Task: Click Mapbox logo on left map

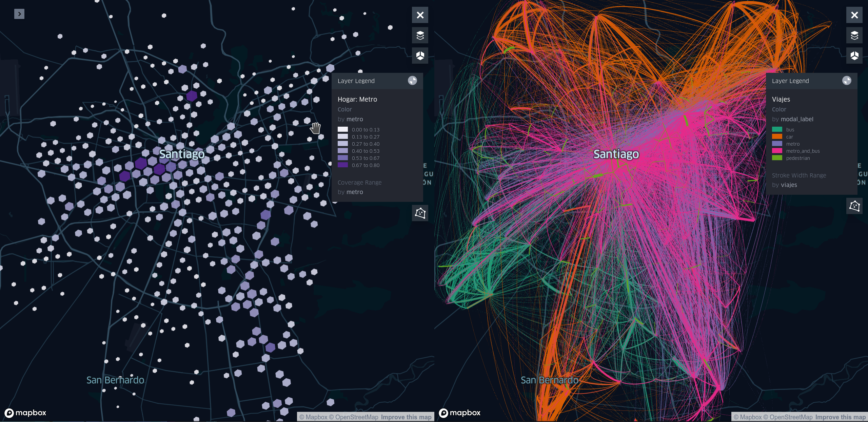Action: [25, 413]
